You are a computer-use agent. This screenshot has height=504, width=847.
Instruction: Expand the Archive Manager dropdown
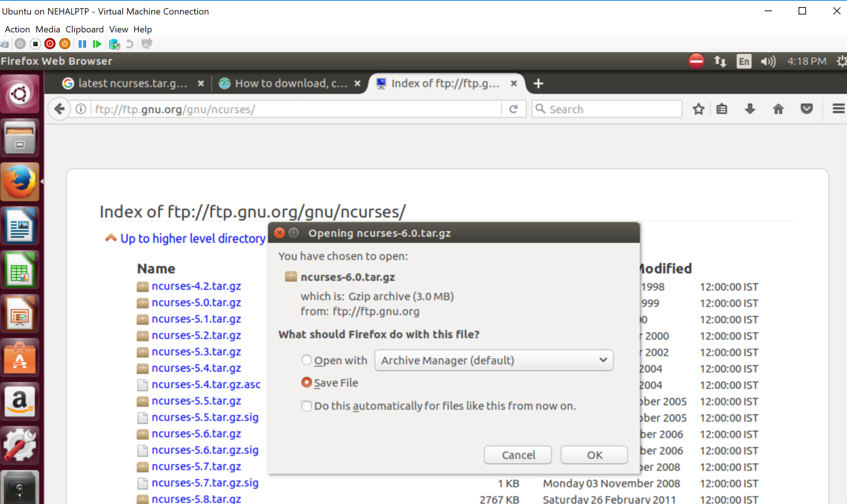(494, 360)
